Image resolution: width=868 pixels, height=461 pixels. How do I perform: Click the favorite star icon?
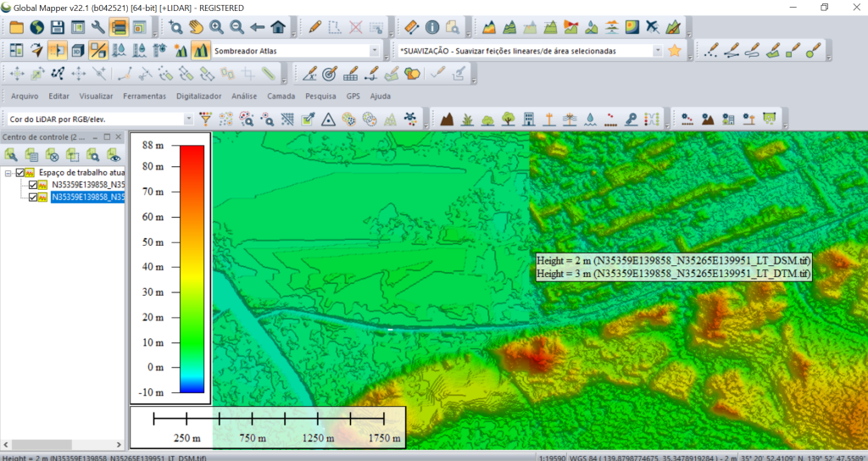tap(675, 51)
